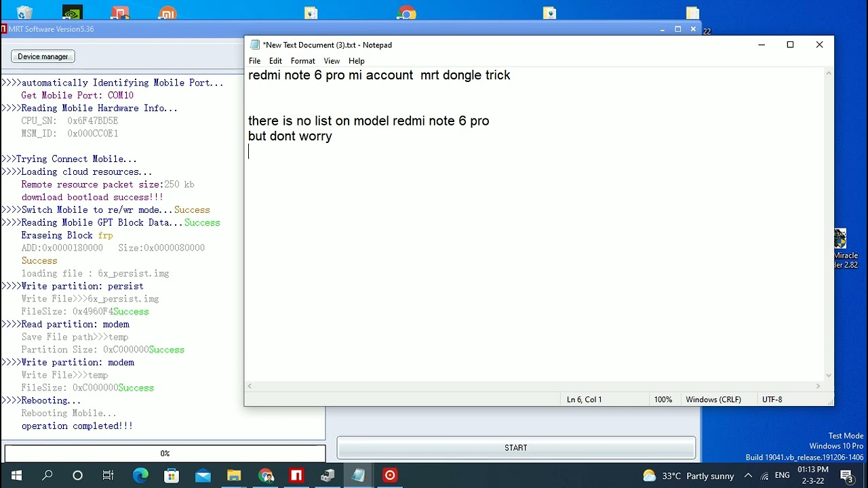Click log line "loading file : 6x_persist.img"
The height and width of the screenshot is (488, 868).
95,274
